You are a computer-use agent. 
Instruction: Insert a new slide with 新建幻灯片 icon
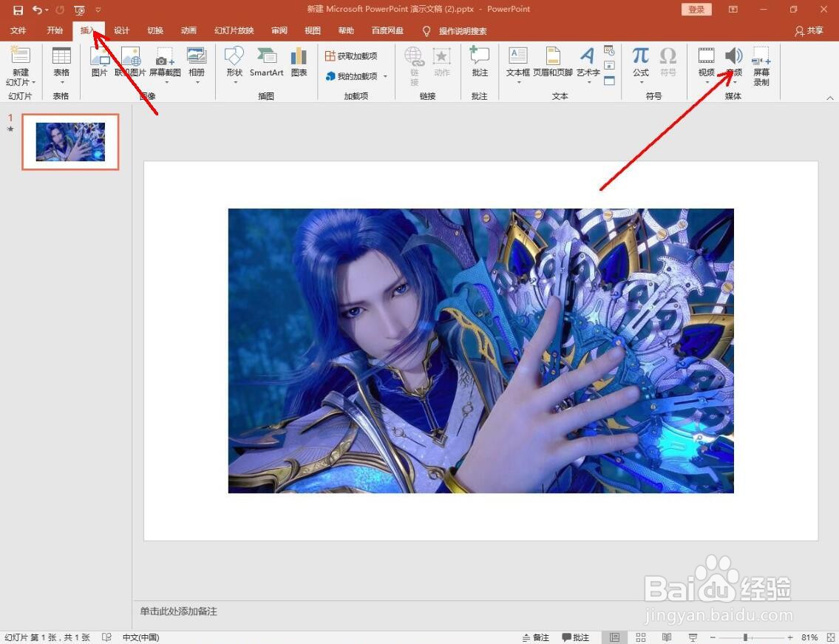pyautogui.click(x=20, y=55)
